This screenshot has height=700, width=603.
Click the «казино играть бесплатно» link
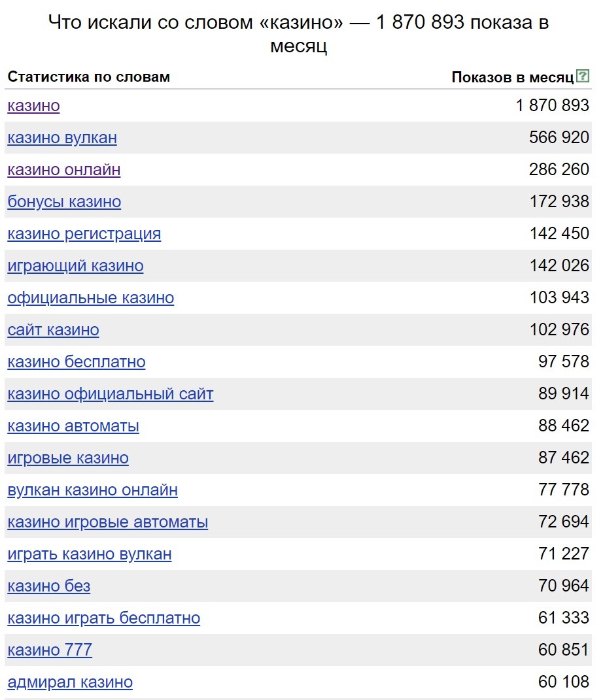click(103, 618)
